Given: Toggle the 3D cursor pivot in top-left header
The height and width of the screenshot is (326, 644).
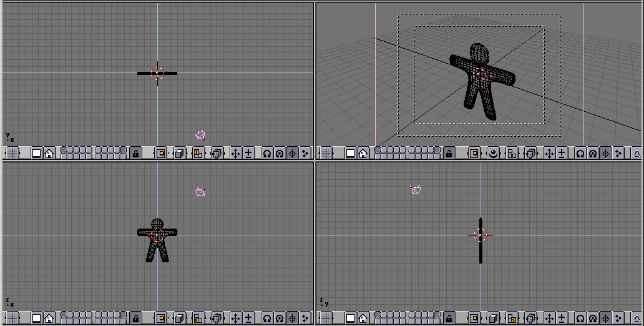Looking at the screenshot, I should tap(291, 153).
